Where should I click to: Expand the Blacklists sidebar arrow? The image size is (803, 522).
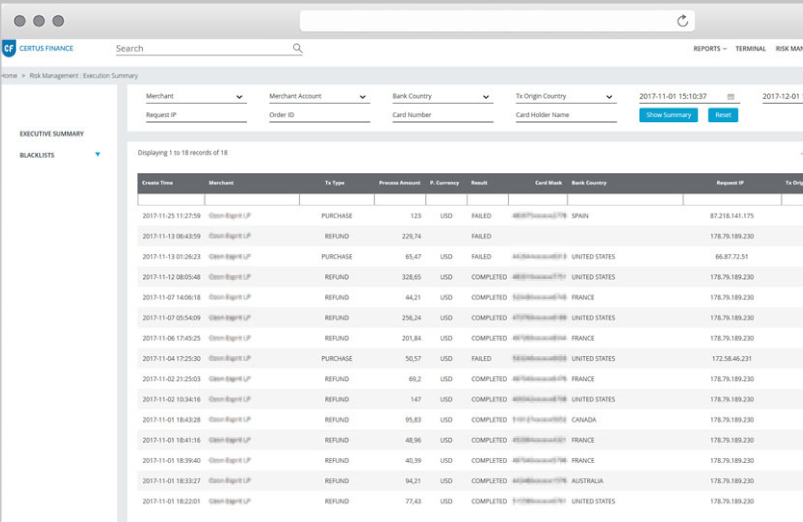pos(97,154)
